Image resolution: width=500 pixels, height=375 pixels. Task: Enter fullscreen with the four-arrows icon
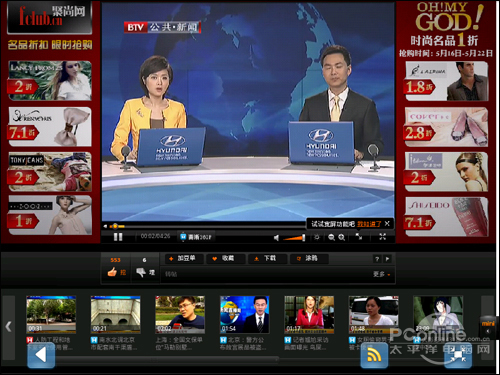coord(383,237)
